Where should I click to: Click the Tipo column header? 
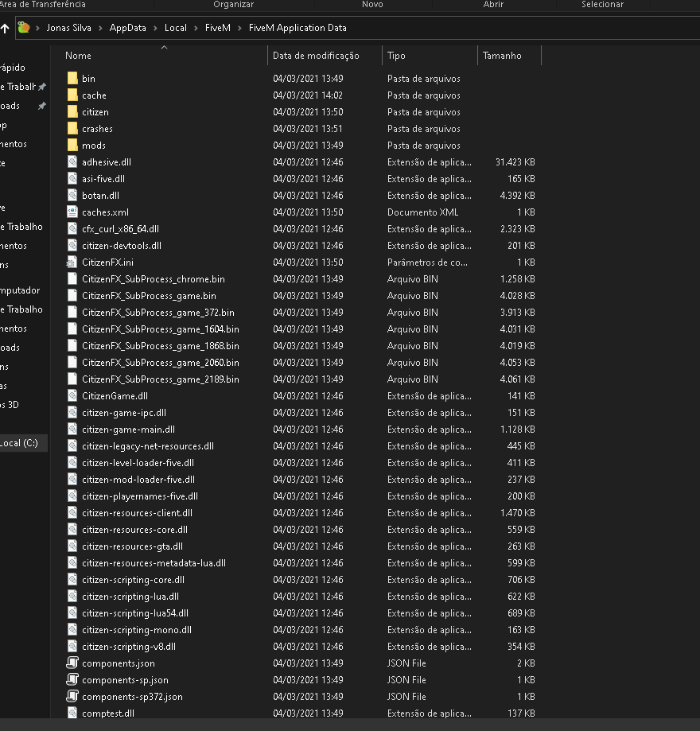(x=396, y=56)
